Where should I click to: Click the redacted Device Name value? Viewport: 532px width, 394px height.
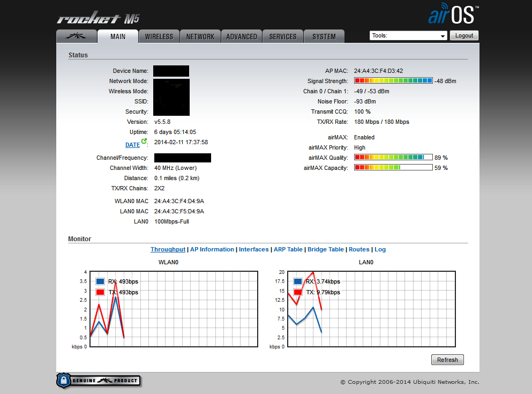click(x=171, y=71)
